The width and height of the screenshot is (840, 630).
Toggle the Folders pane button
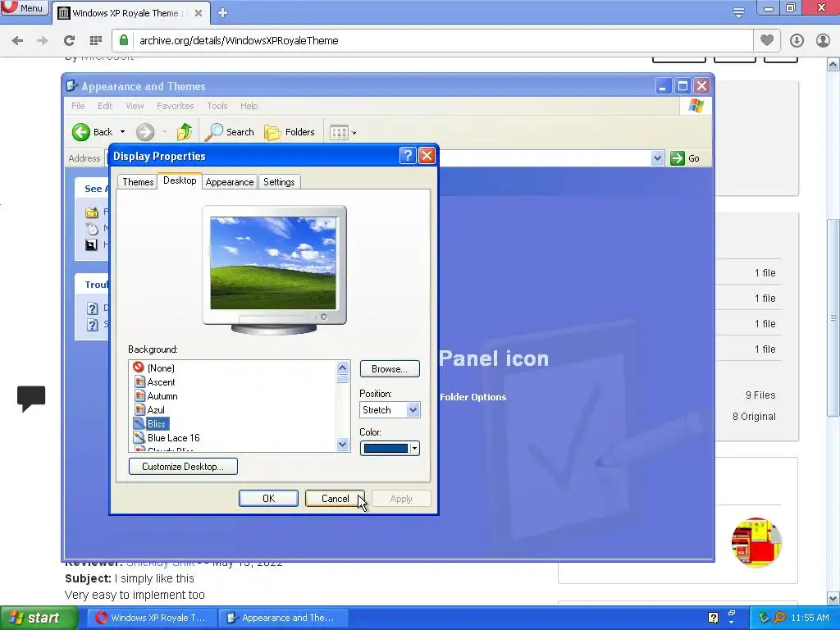click(290, 132)
